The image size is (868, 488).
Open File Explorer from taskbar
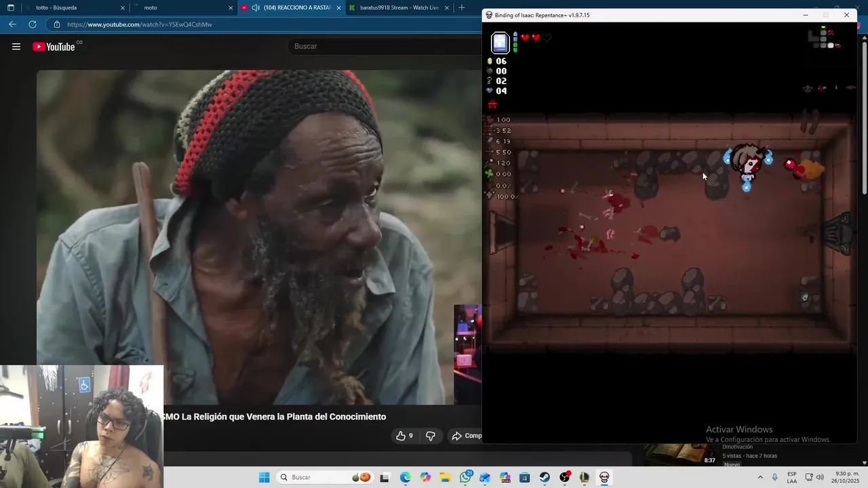(445, 477)
